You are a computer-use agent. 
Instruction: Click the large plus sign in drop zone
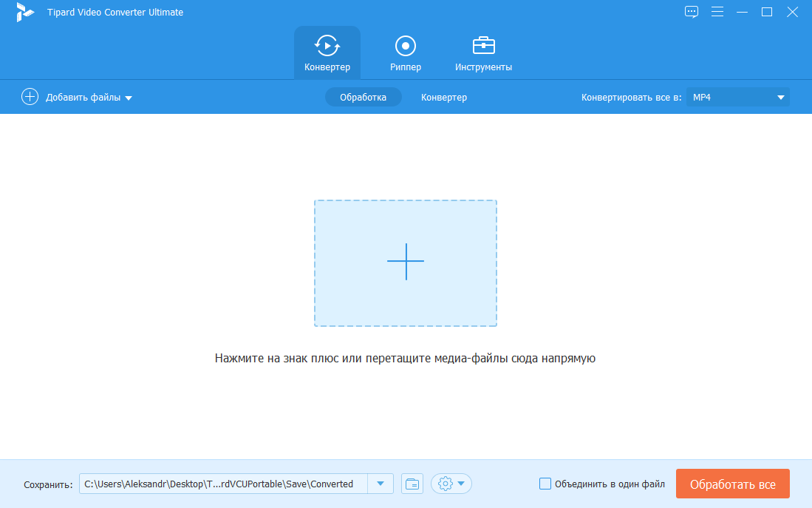pos(406,262)
